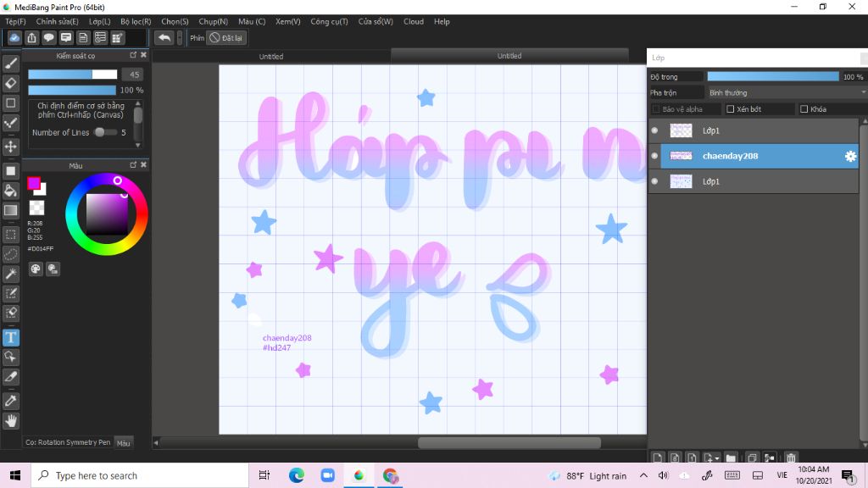868x488 pixels.
Task: Select the Eyedropper tool
Action: point(10,401)
